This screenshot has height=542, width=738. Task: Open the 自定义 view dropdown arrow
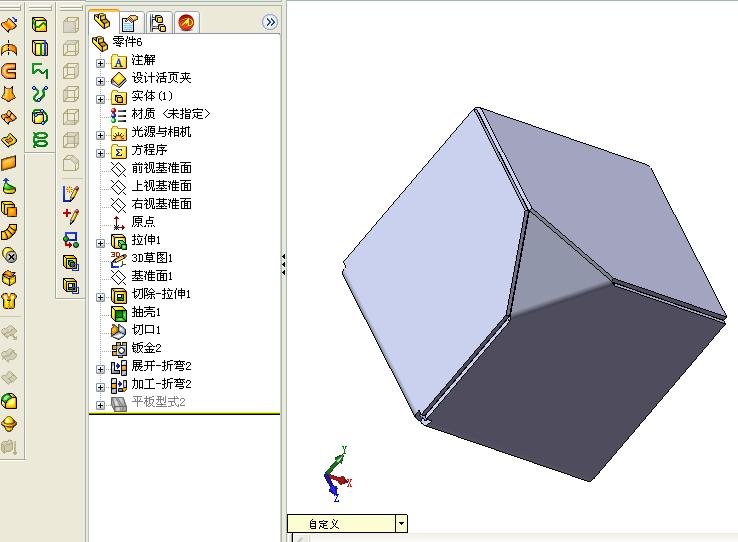coord(401,523)
